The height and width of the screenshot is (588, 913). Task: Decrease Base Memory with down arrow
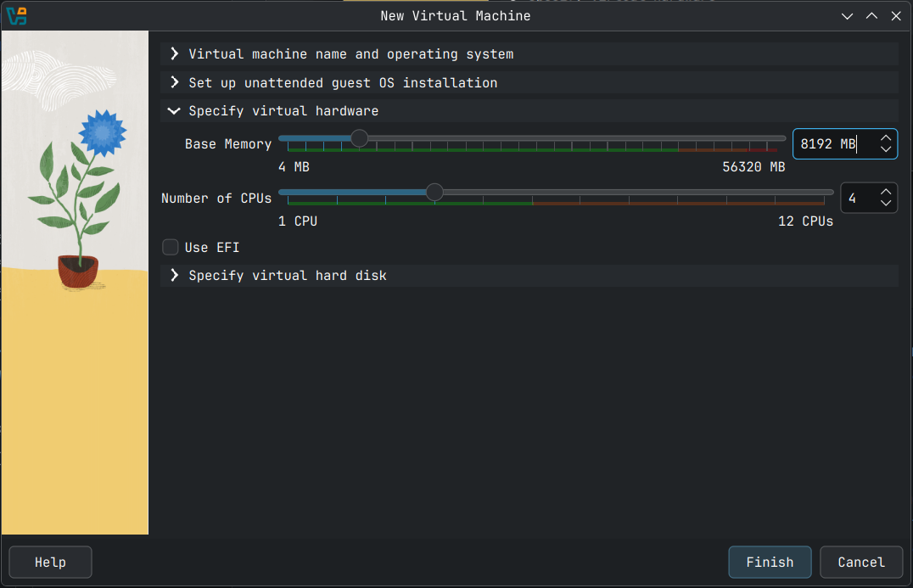(x=886, y=150)
